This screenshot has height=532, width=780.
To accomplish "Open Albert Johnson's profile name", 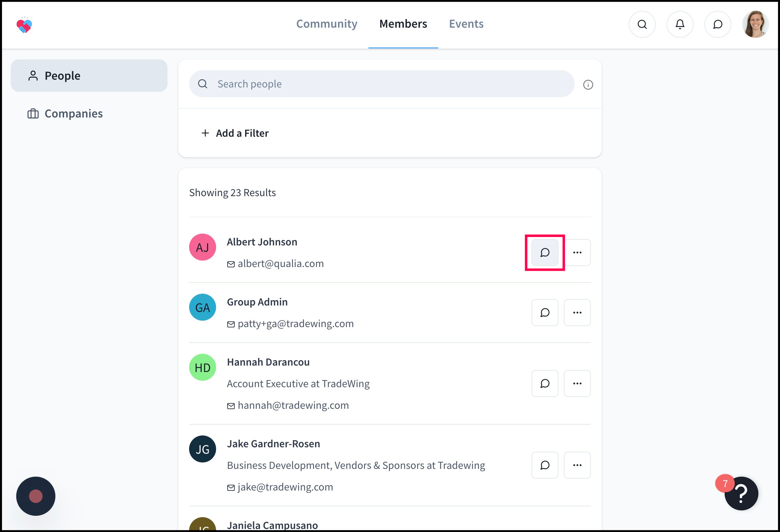I will coord(262,242).
